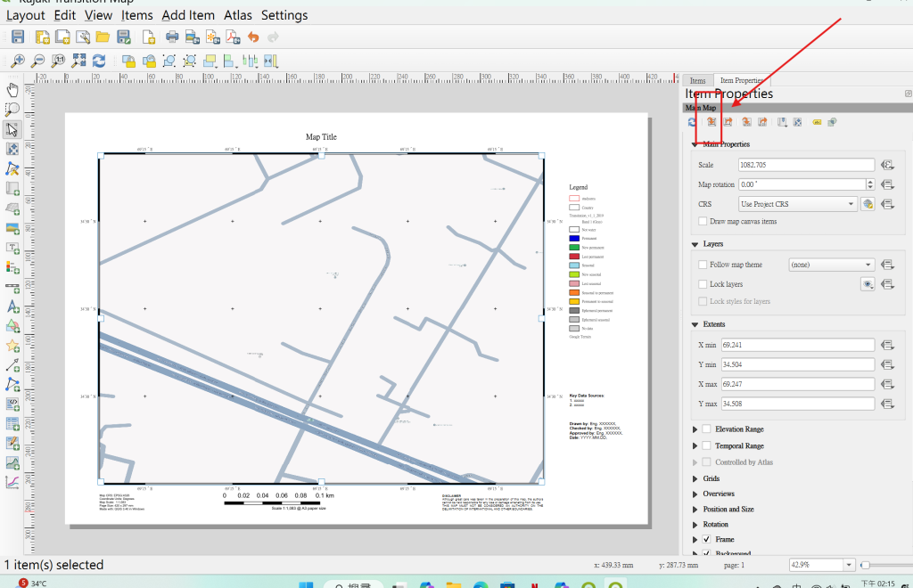Unlock all items
The image size is (913, 588).
coord(149,61)
